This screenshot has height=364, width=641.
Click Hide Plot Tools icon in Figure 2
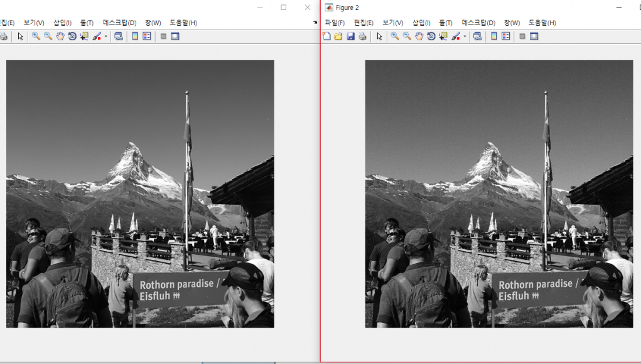[522, 36]
